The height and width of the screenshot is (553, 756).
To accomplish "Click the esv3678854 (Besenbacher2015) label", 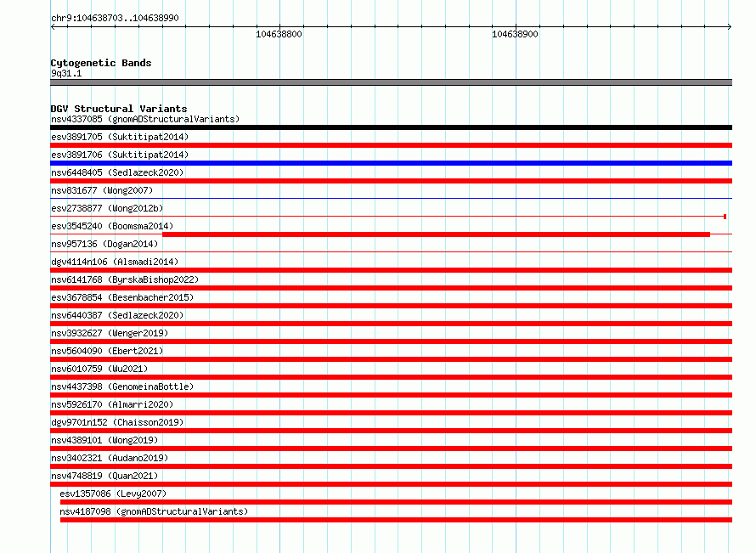I will [x=122, y=297].
